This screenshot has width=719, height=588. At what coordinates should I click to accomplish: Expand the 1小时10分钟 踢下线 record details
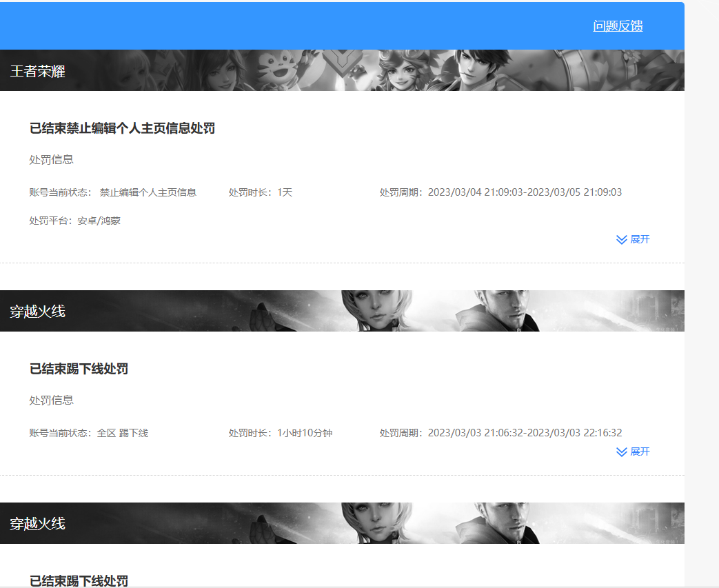coord(633,452)
